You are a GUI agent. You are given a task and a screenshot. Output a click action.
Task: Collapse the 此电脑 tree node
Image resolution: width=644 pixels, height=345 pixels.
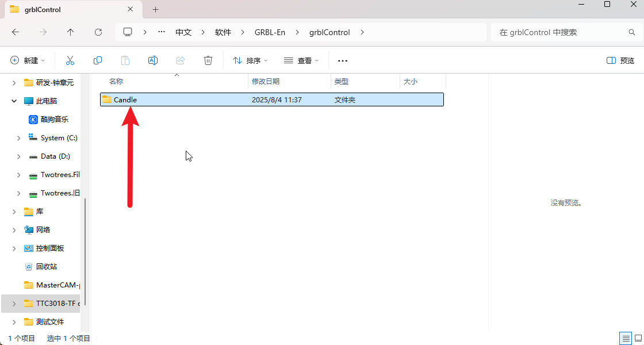tap(14, 101)
